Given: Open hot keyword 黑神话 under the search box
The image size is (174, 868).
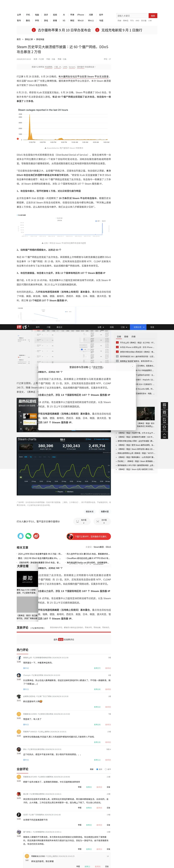Looking at the screenshot, I should click(126, 21).
